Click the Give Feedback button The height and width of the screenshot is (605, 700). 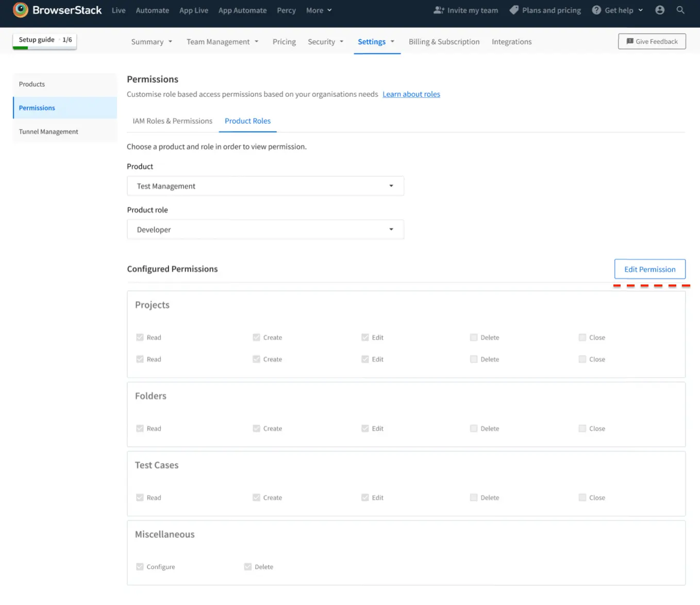pyautogui.click(x=652, y=42)
